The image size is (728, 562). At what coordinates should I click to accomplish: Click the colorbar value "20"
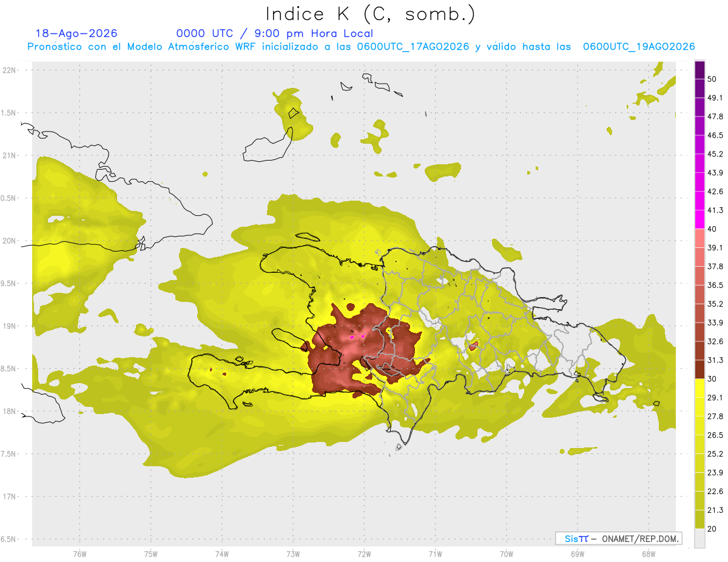click(712, 529)
